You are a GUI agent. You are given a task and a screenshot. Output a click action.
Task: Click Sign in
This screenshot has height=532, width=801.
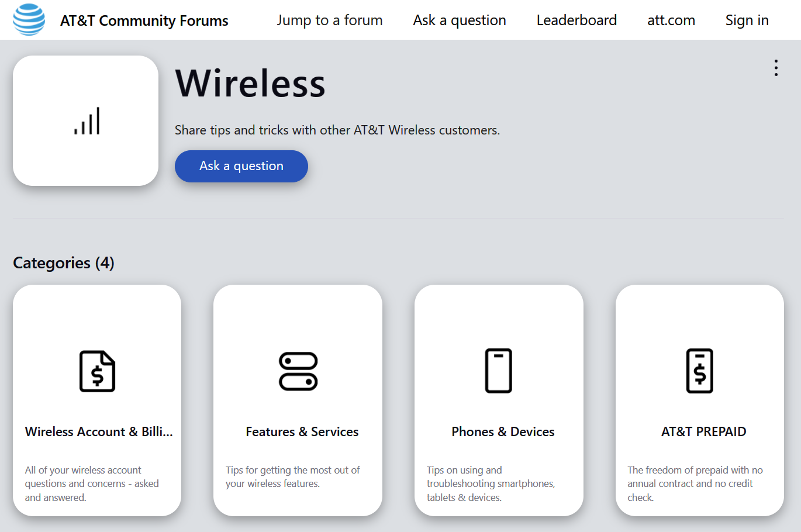click(747, 20)
